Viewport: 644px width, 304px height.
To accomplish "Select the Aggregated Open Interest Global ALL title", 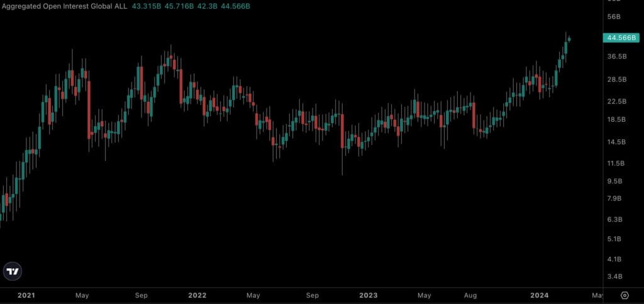I will (65, 6).
